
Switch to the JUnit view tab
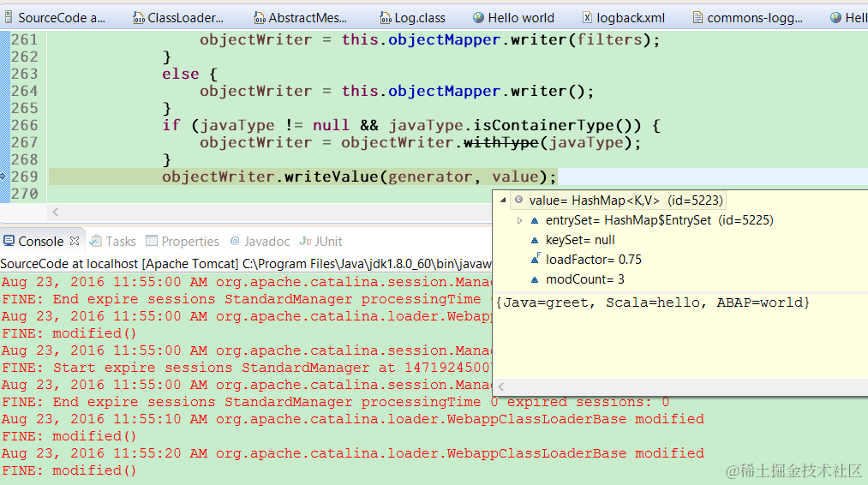point(321,242)
